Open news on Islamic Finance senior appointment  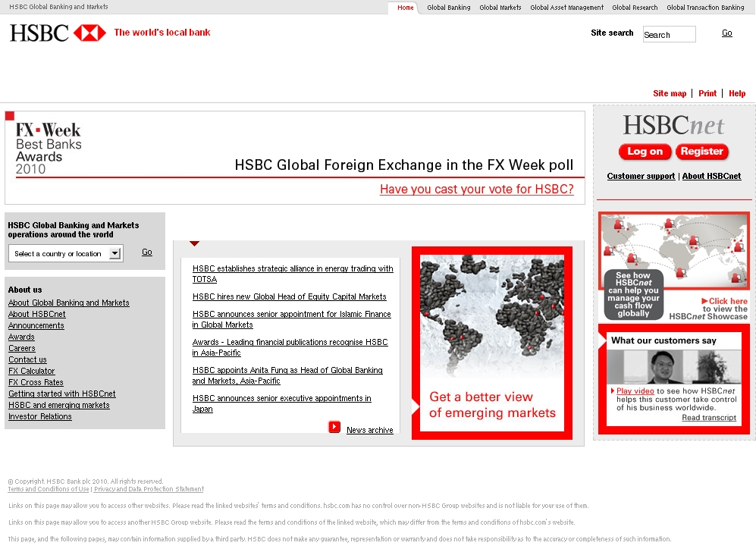(x=292, y=319)
